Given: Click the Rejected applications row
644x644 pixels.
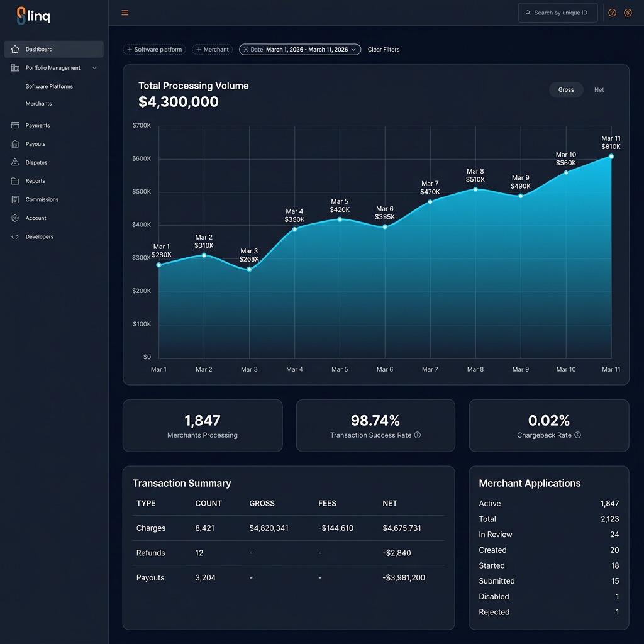Looking at the screenshot, I should click(x=548, y=612).
